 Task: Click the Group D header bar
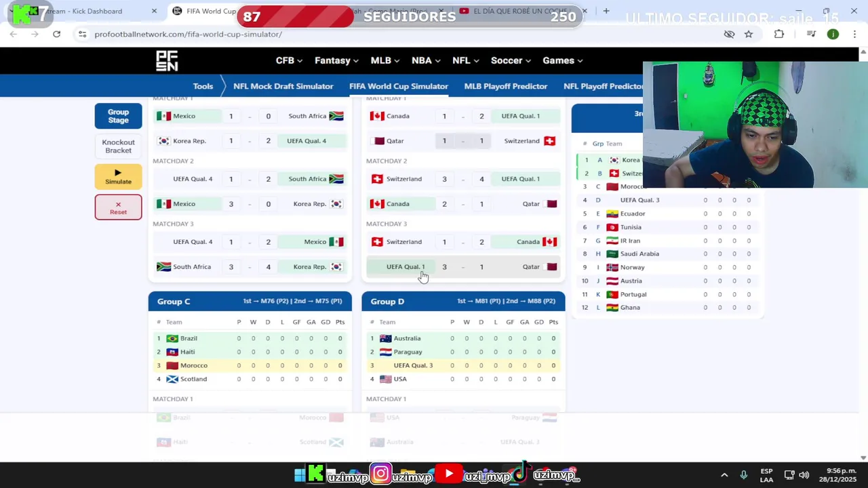click(464, 302)
